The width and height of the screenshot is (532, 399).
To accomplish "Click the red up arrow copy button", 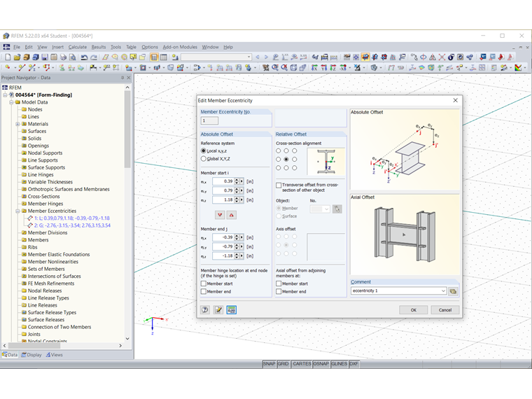I will point(232,215).
